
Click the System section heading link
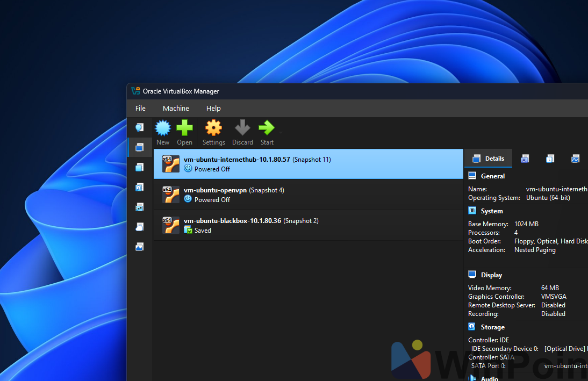[x=491, y=211]
